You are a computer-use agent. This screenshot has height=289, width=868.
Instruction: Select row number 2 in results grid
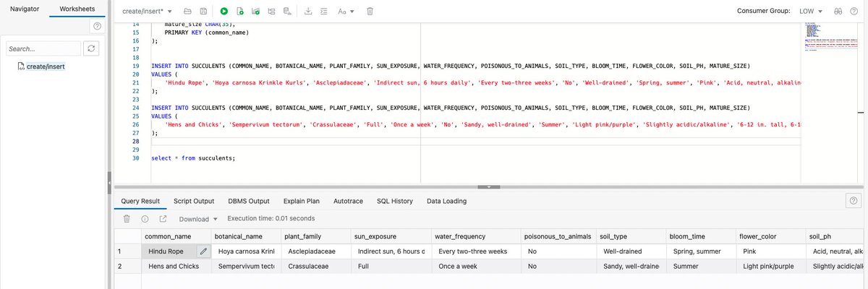pyautogui.click(x=127, y=267)
